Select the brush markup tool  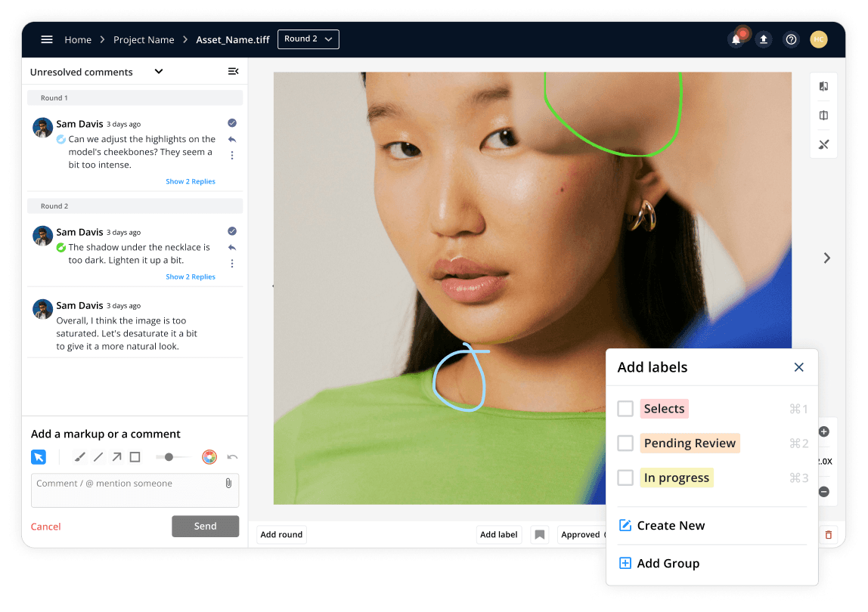(79, 457)
